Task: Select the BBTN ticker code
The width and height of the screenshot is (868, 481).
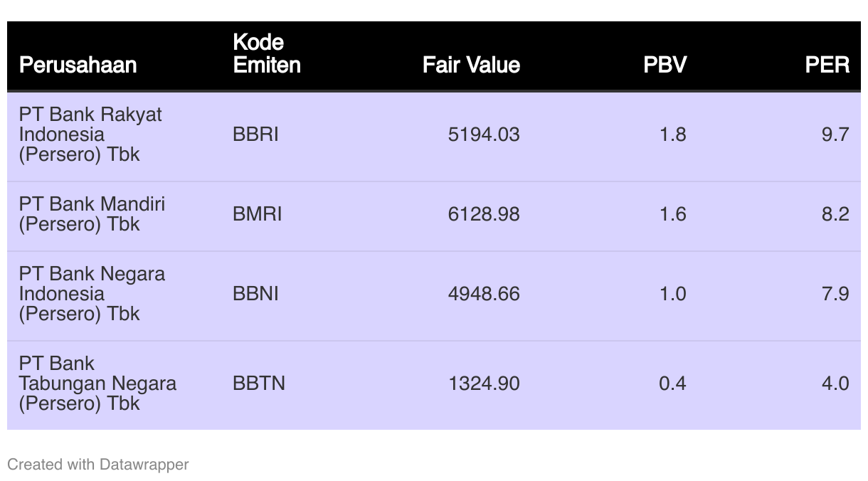Action: (x=259, y=384)
